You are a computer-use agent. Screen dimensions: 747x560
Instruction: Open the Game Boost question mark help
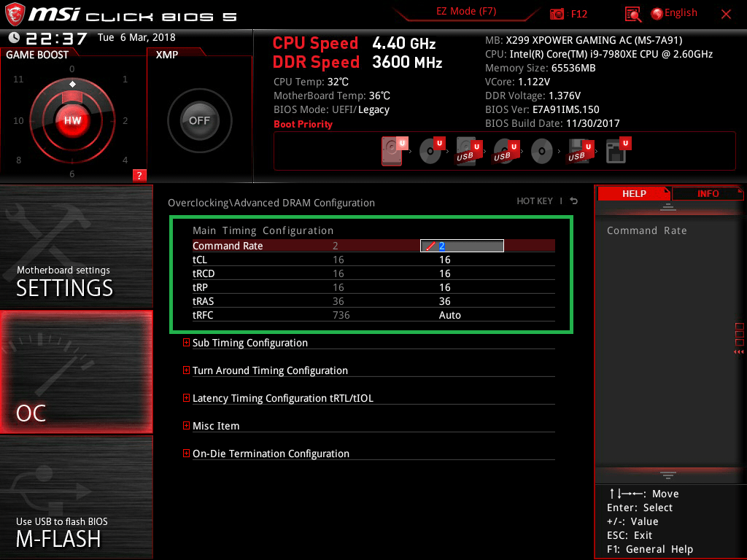pyautogui.click(x=139, y=175)
